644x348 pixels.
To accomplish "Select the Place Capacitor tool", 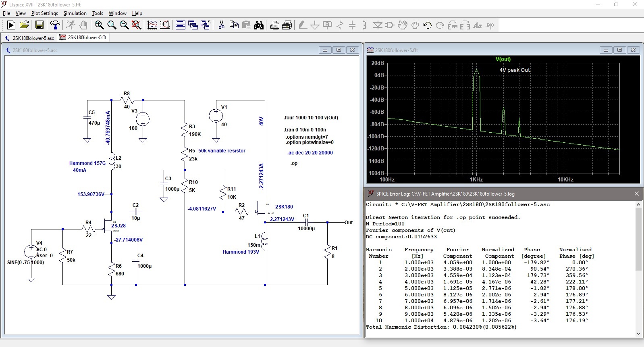I will [352, 25].
